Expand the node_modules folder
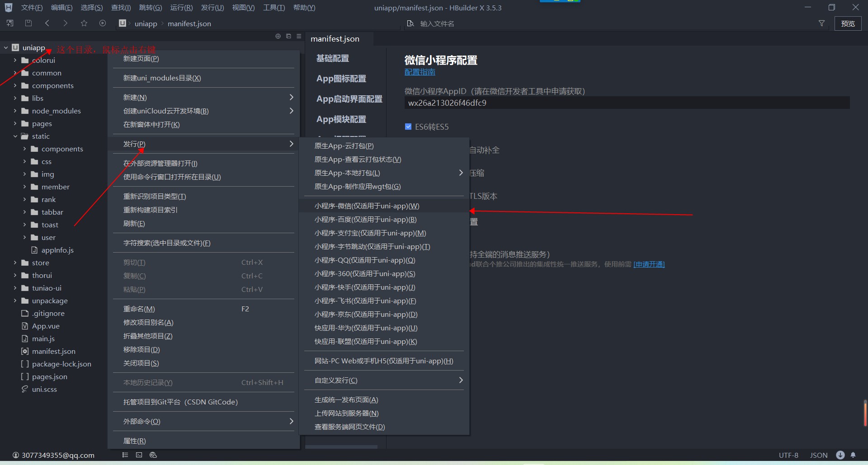The width and height of the screenshot is (868, 465). 15,111
